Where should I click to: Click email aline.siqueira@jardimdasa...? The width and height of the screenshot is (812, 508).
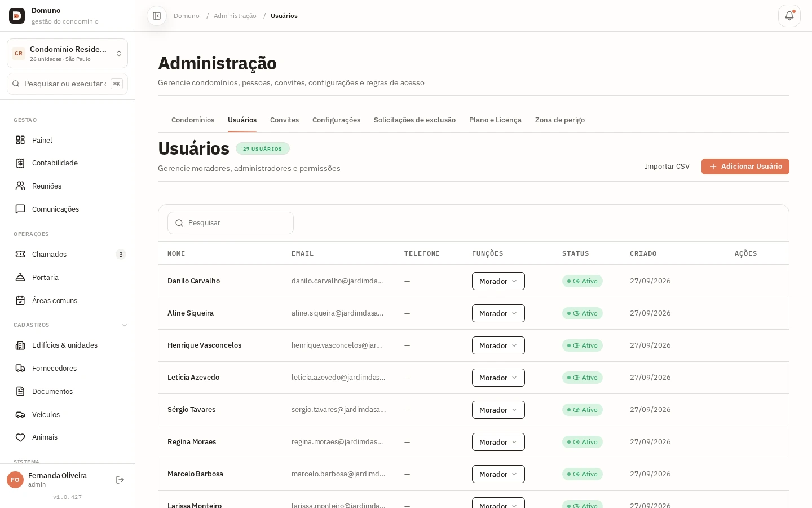tap(338, 313)
